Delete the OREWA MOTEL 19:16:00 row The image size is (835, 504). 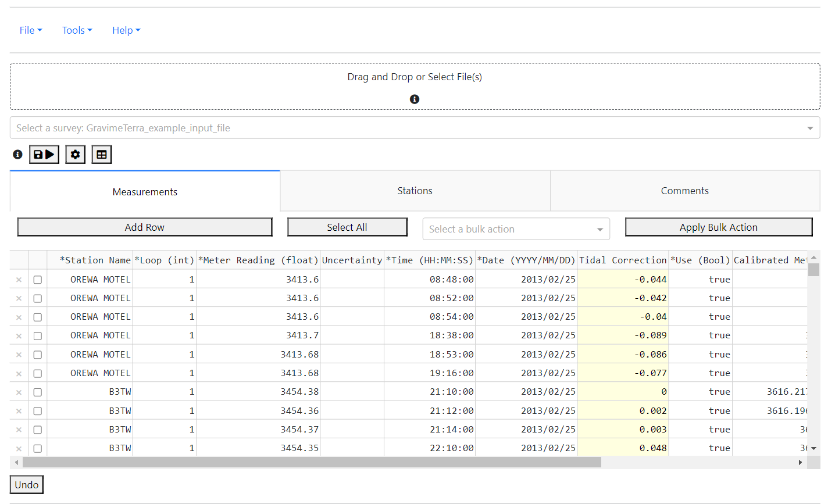(19, 373)
